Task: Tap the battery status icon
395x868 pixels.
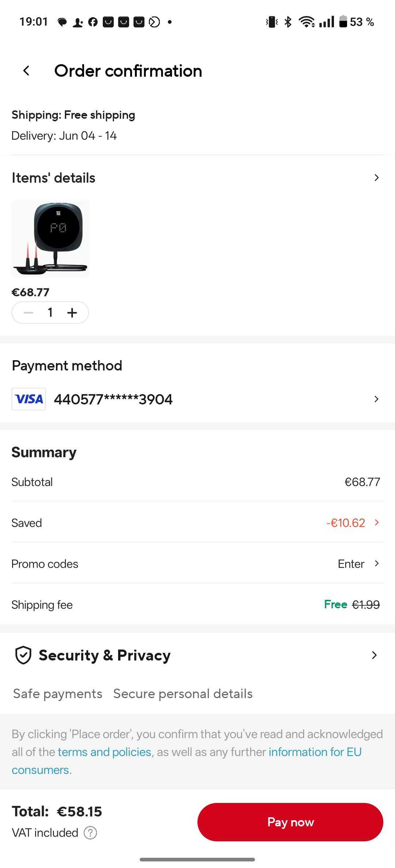Action: coord(343,22)
